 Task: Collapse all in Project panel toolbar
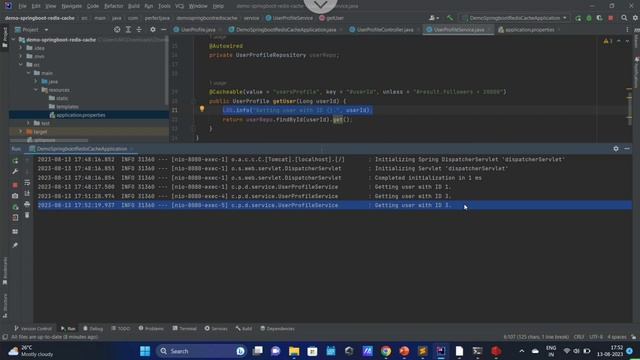139,29
